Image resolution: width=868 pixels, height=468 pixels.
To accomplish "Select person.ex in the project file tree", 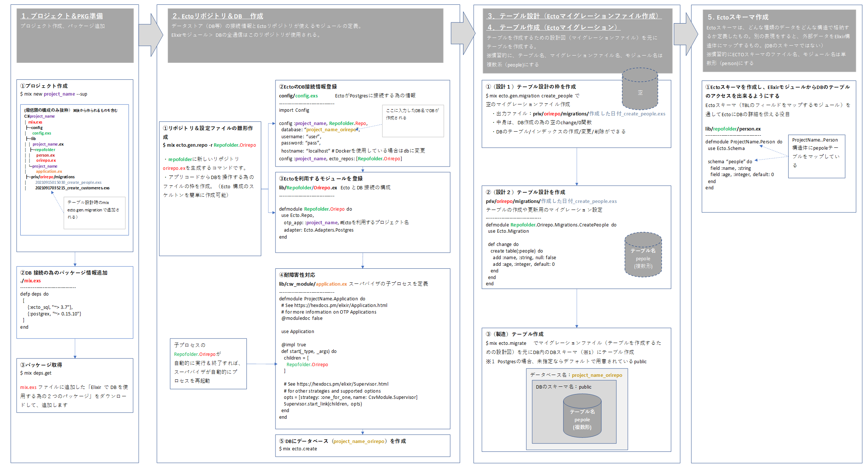I will coord(45,155).
